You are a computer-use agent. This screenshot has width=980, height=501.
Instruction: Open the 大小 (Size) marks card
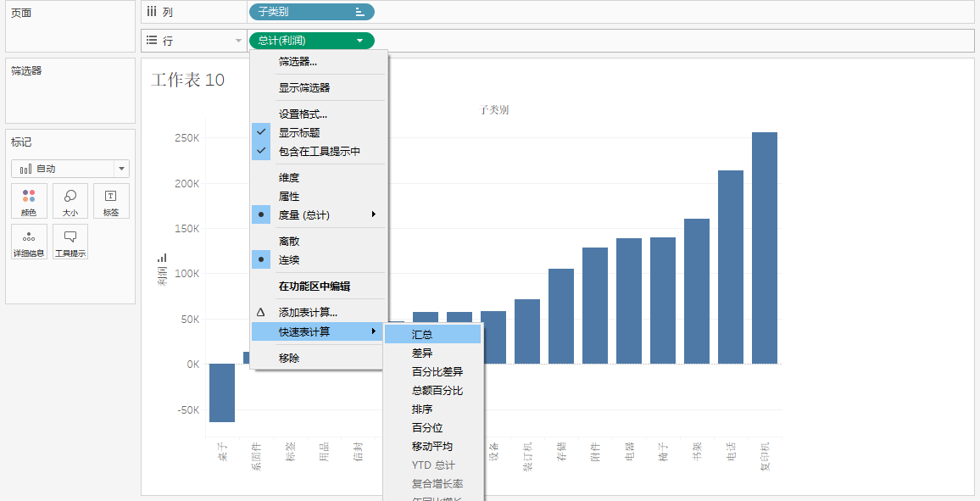point(70,201)
